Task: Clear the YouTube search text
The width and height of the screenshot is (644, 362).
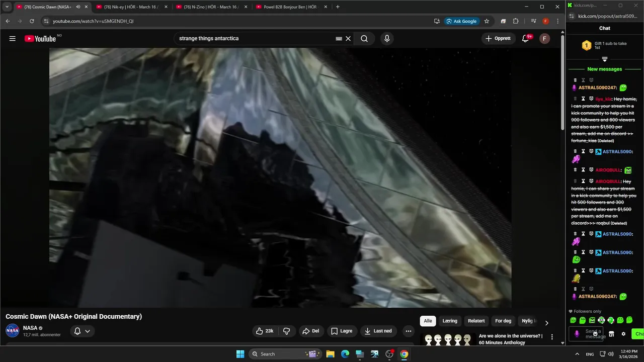Action: (348, 39)
